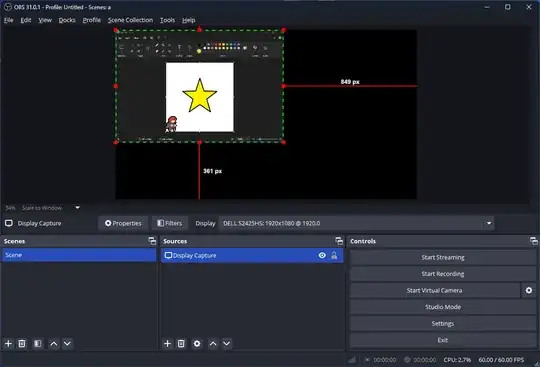The width and height of the screenshot is (540, 367).
Task: Click the Display Capture source icon in toolbar
Action: tap(9, 223)
